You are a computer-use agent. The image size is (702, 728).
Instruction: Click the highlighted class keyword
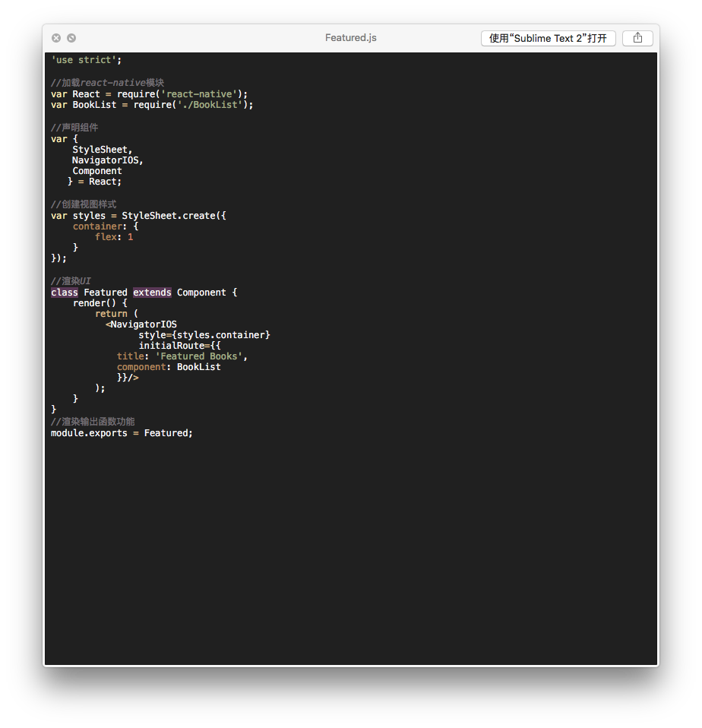click(x=65, y=293)
